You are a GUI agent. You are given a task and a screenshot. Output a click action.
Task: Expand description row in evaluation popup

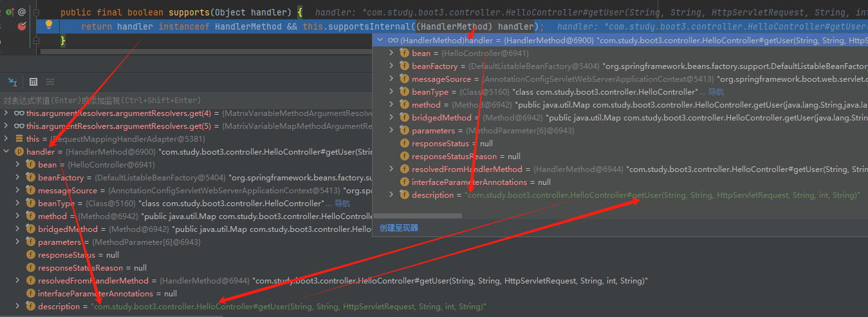click(392, 195)
